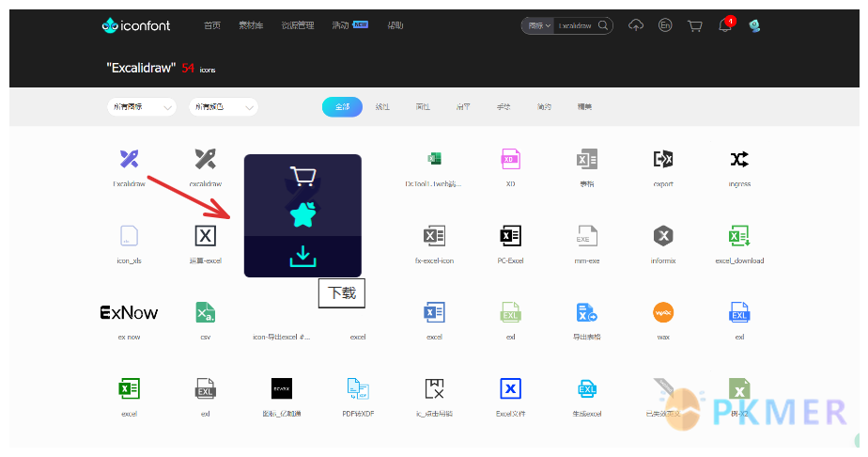Image resolution: width=868 pixels, height=457 pixels.
Task: Switch language with the En icon
Action: point(665,25)
